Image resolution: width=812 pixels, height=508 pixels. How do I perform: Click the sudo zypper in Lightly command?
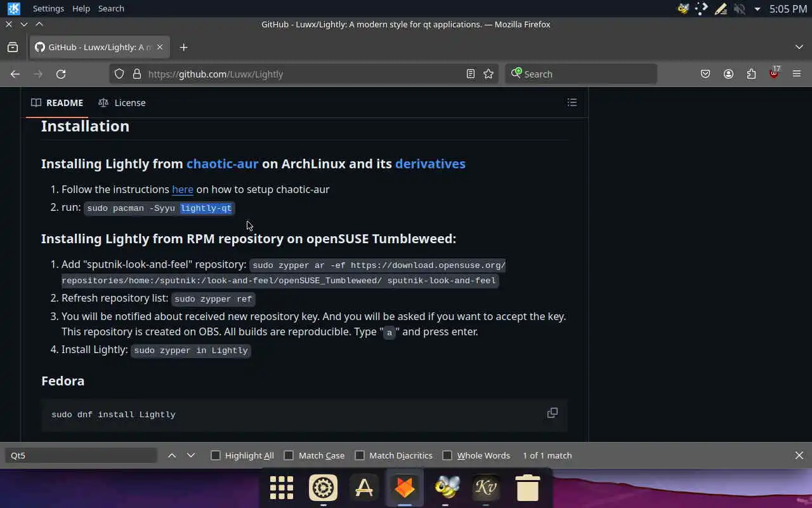tap(191, 350)
